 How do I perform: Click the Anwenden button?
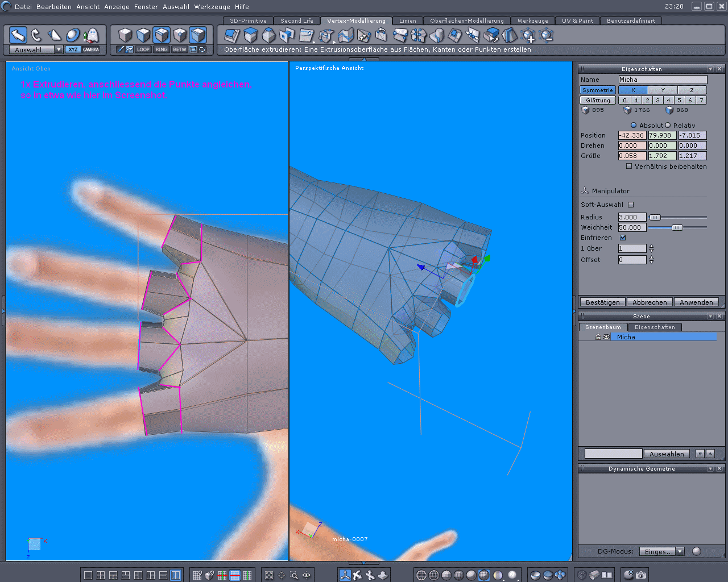pos(696,302)
